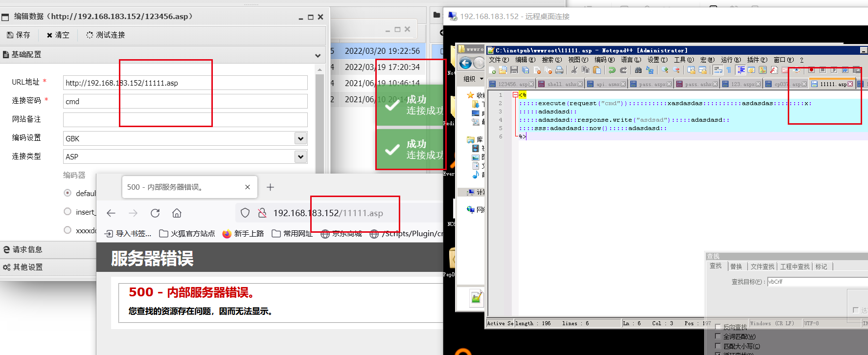Open the ASP connection type dropdown
Viewport: 868px width, 355px height.
coord(301,156)
